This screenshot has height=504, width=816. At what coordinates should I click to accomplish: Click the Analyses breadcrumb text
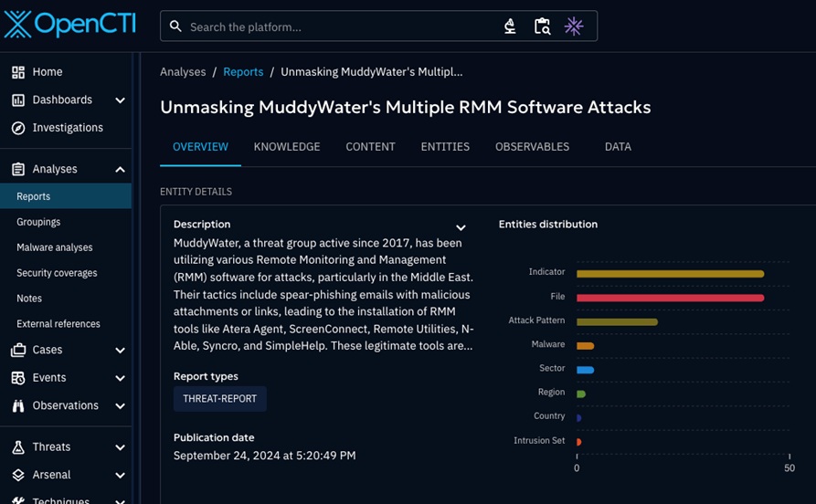(x=183, y=72)
